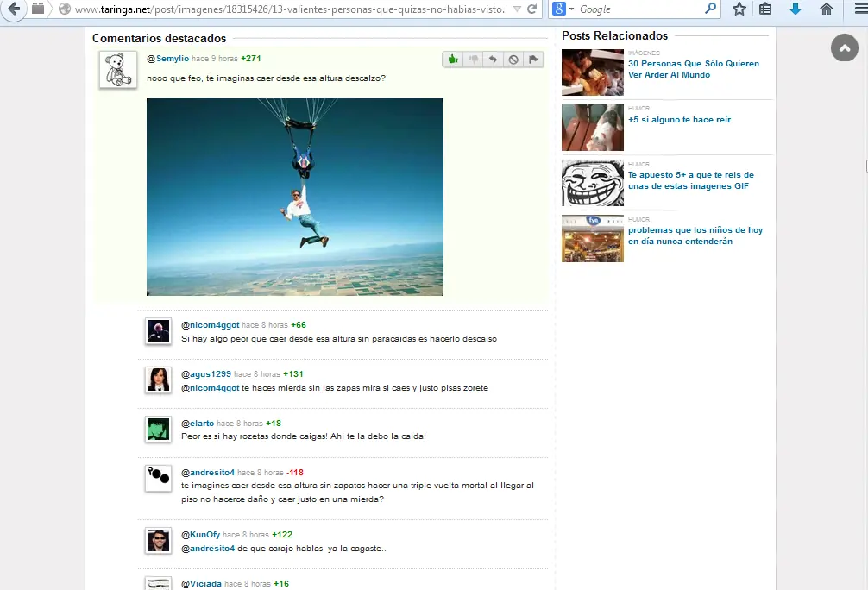Click the trollface thumbnail
Screen dimensions: 868x590
592,183
